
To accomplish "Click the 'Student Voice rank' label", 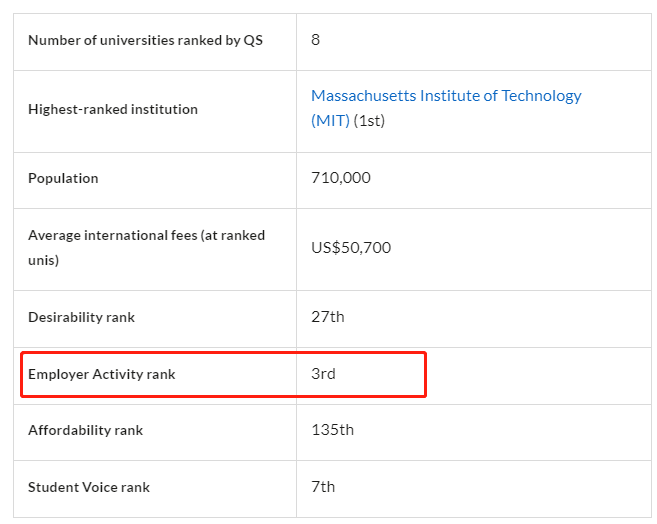I will pos(89,488).
